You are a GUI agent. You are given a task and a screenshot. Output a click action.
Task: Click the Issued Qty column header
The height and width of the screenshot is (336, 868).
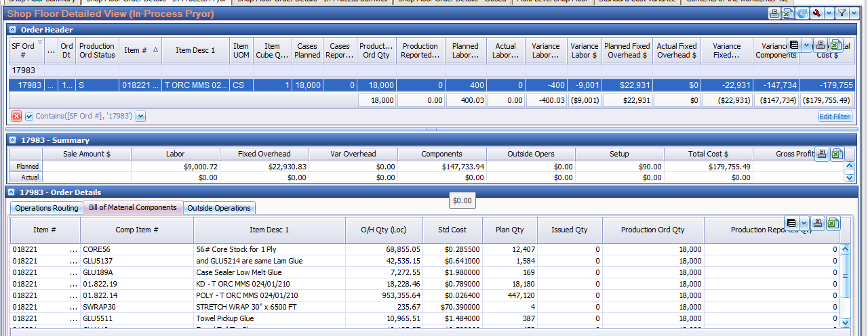click(x=570, y=230)
